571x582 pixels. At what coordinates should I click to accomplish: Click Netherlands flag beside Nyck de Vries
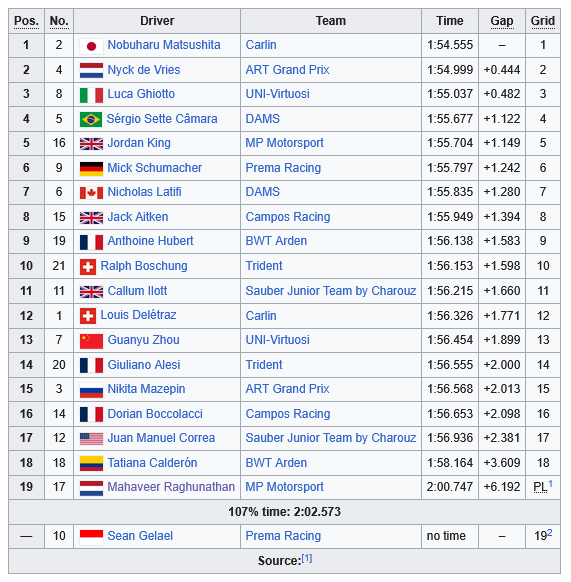[x=91, y=71]
